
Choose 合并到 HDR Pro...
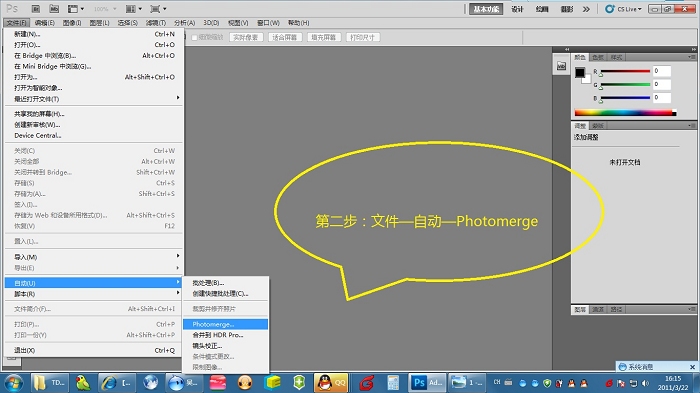225,335
